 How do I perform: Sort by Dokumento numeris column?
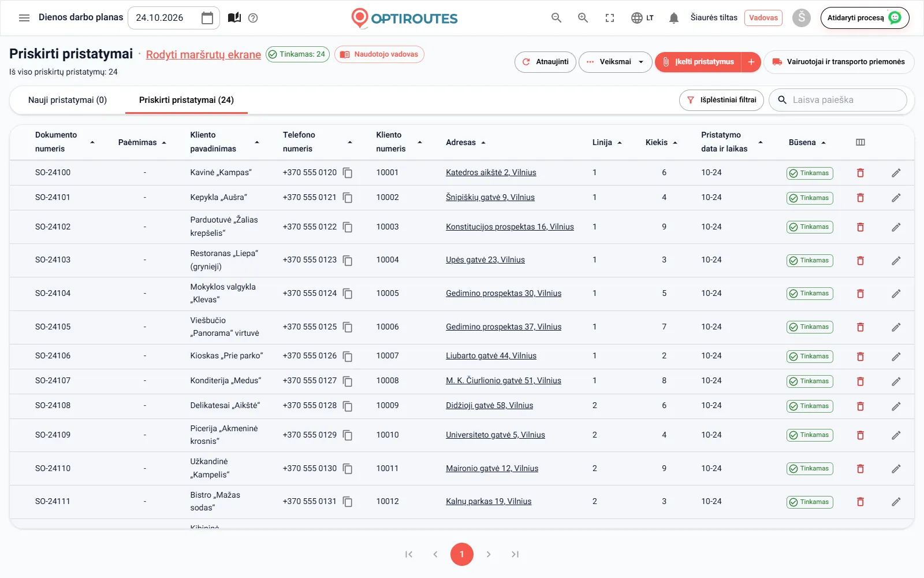tap(65, 142)
